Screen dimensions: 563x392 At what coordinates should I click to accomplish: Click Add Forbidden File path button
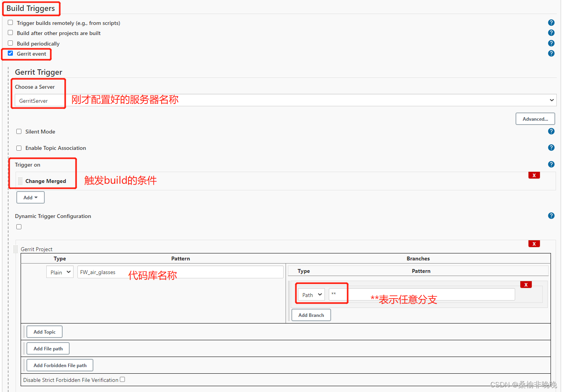[60, 365]
